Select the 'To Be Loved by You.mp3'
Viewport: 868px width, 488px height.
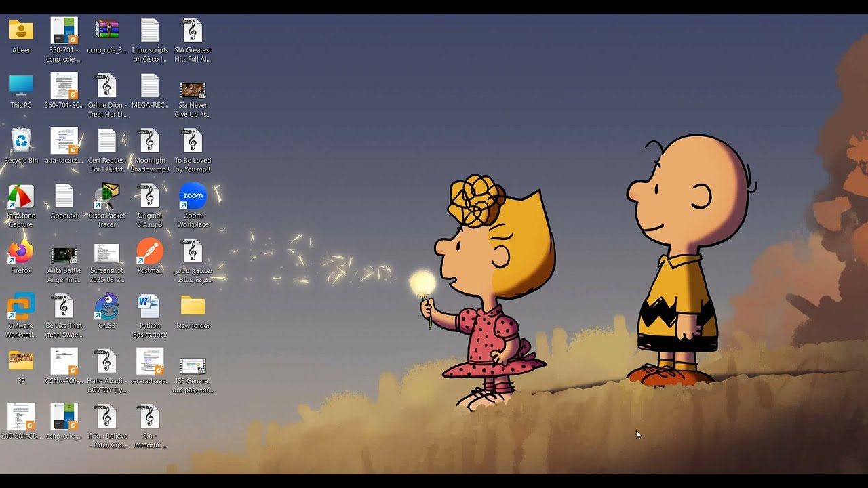(193, 141)
